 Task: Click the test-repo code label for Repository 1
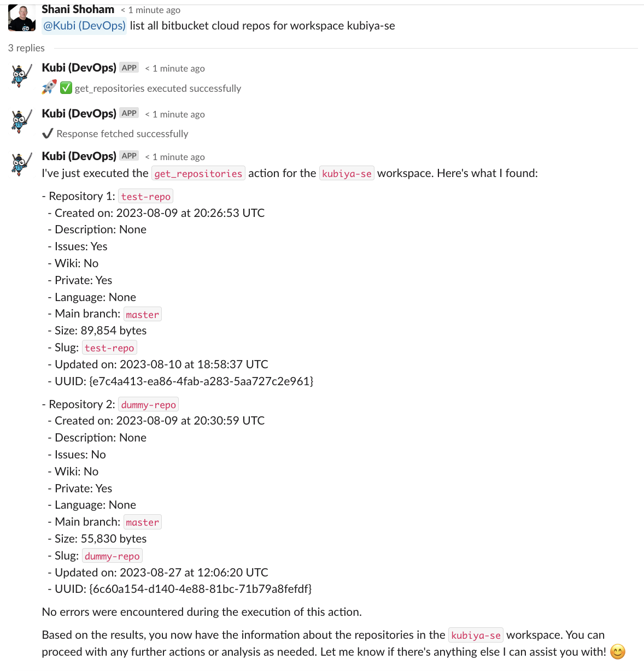click(x=146, y=196)
